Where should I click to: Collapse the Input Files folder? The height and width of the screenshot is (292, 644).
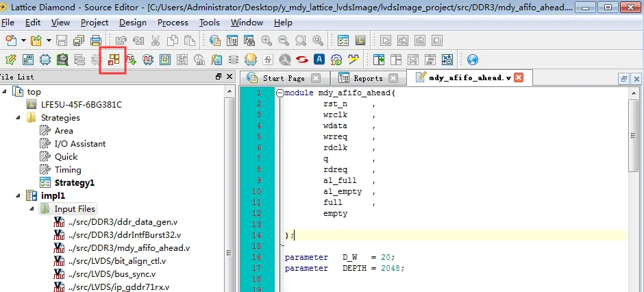pos(32,209)
